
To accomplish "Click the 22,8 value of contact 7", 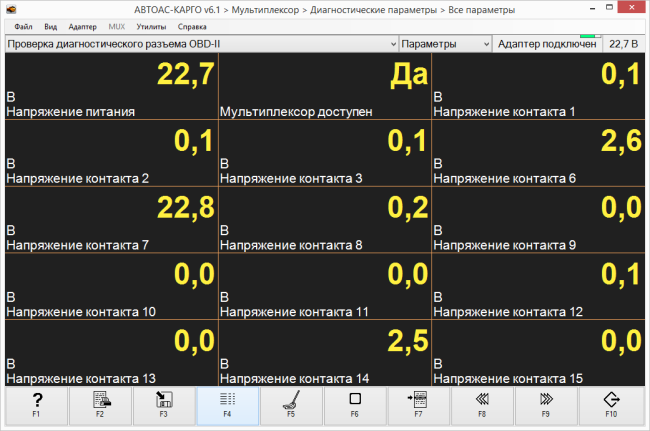I will click(x=186, y=208).
